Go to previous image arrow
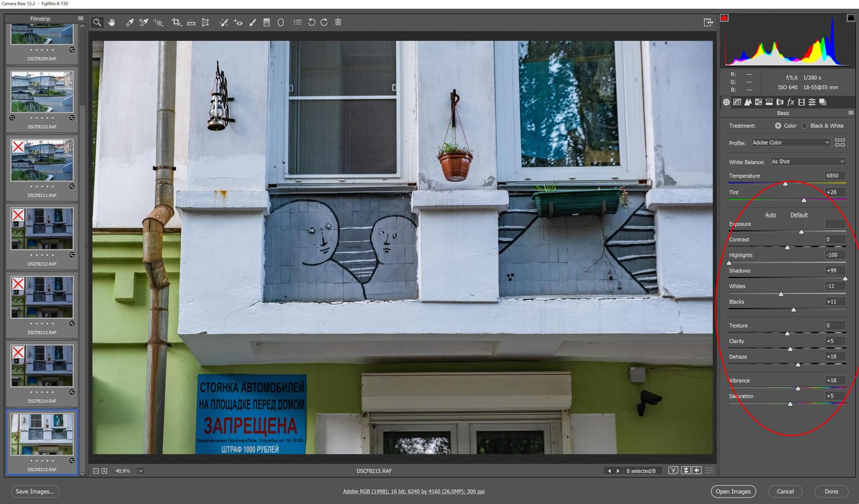The width and height of the screenshot is (859, 504). 609,471
